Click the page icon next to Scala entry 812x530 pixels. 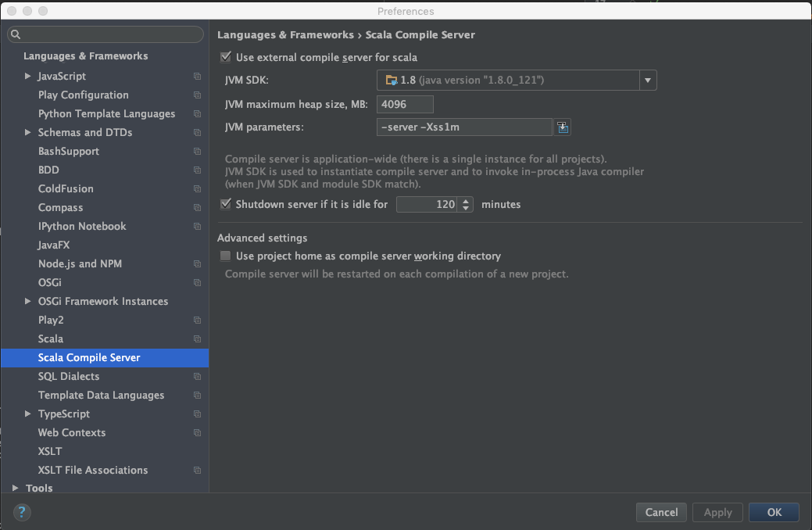[195, 338]
